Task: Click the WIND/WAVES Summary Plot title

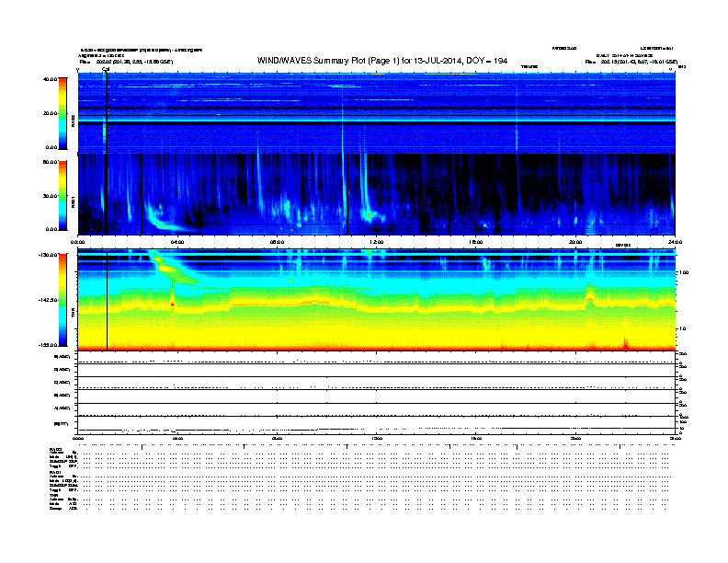Action: click(x=382, y=61)
